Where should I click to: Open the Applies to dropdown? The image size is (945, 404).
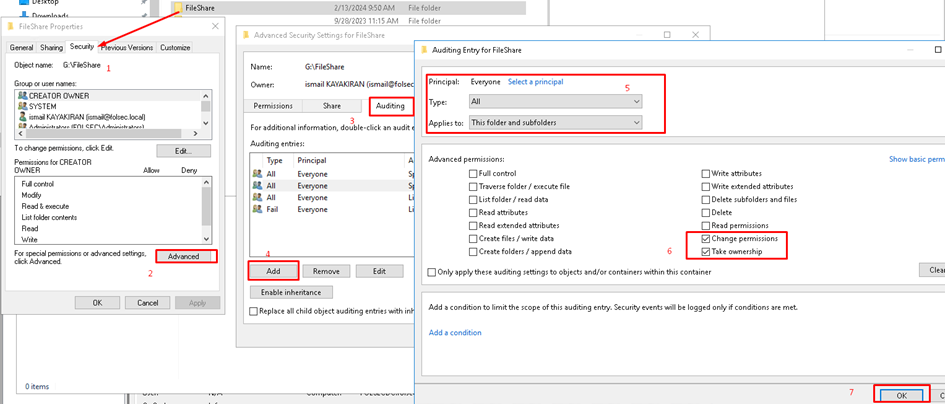click(556, 122)
